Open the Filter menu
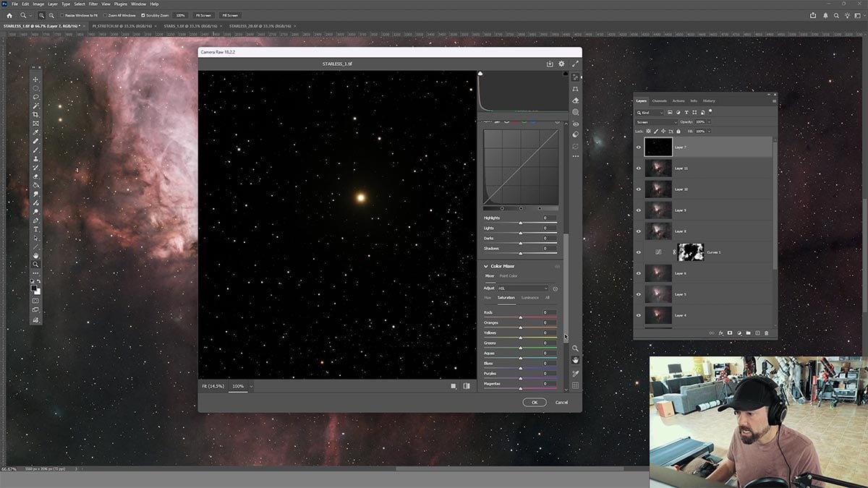 92,4
